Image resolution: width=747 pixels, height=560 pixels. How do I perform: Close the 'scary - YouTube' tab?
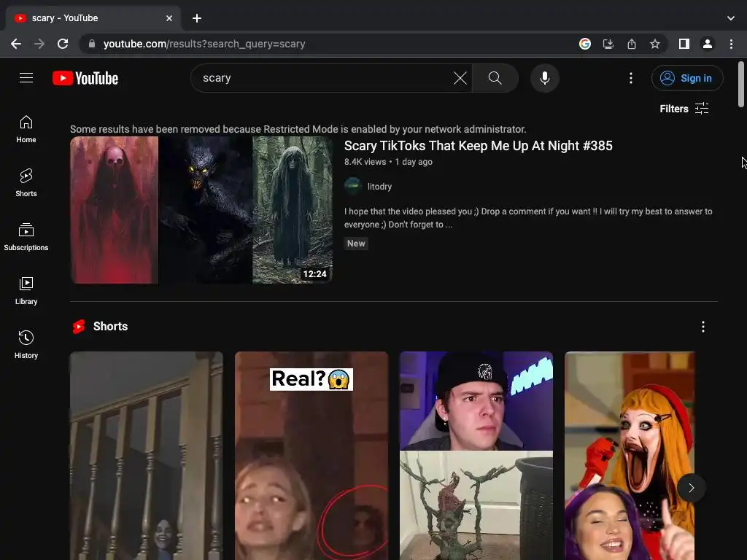point(169,18)
